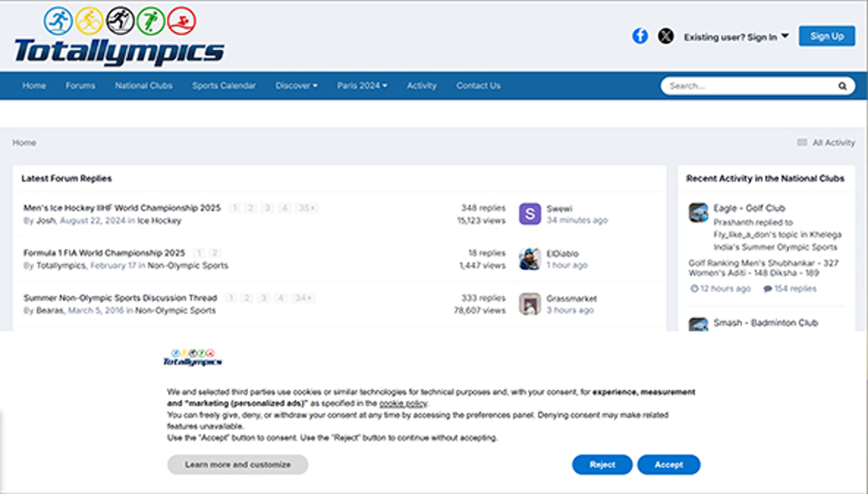Accept cookies in the consent banner

tap(668, 464)
